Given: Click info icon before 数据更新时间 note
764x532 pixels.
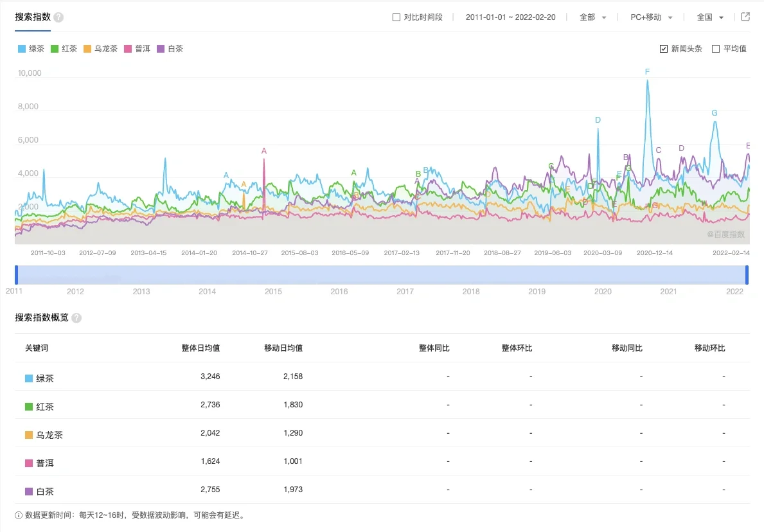Looking at the screenshot, I should (19, 515).
